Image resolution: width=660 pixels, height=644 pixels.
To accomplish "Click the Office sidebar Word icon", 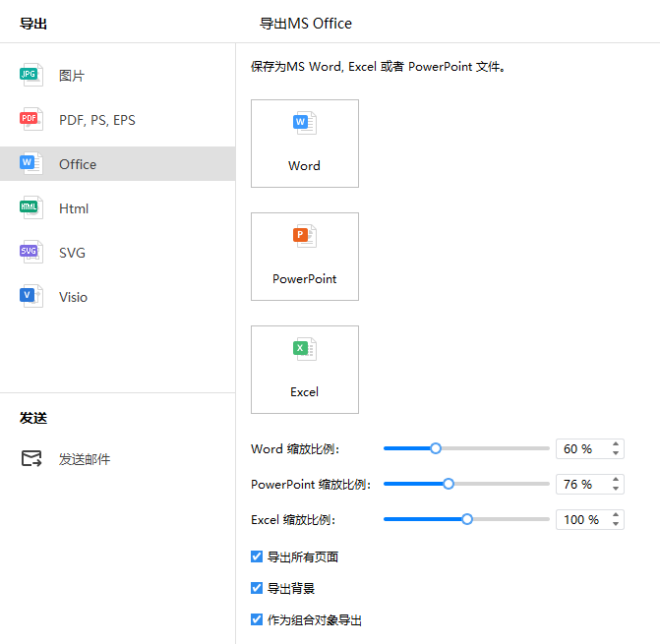I will tap(31, 163).
